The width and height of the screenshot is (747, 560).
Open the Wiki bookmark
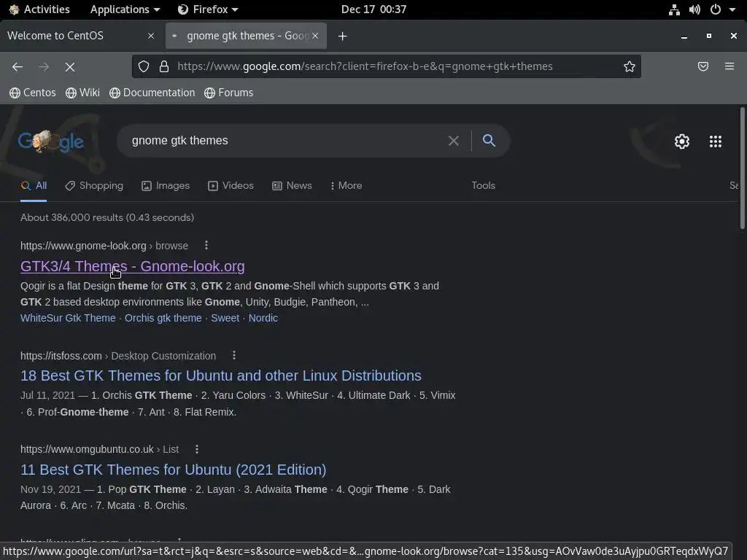click(83, 93)
